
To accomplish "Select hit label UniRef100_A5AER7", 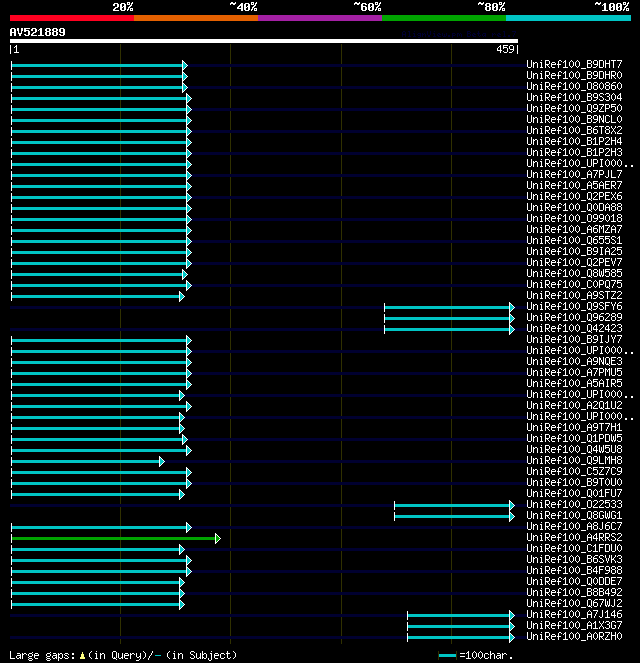I will click(574, 185).
